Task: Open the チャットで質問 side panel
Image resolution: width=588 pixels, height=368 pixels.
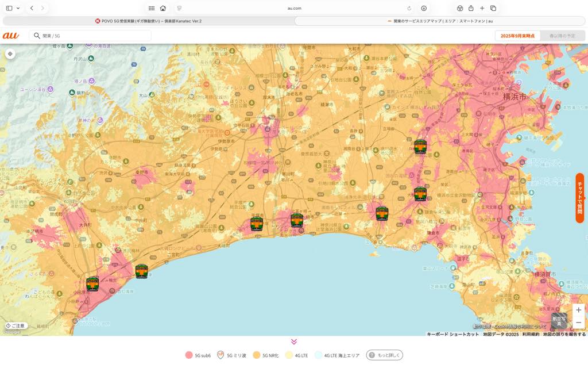Action: 579,198
